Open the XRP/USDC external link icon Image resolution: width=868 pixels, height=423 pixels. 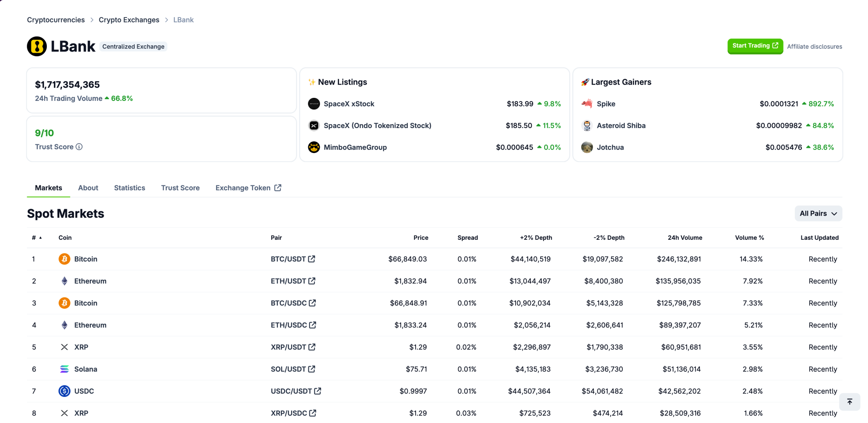[312, 413]
